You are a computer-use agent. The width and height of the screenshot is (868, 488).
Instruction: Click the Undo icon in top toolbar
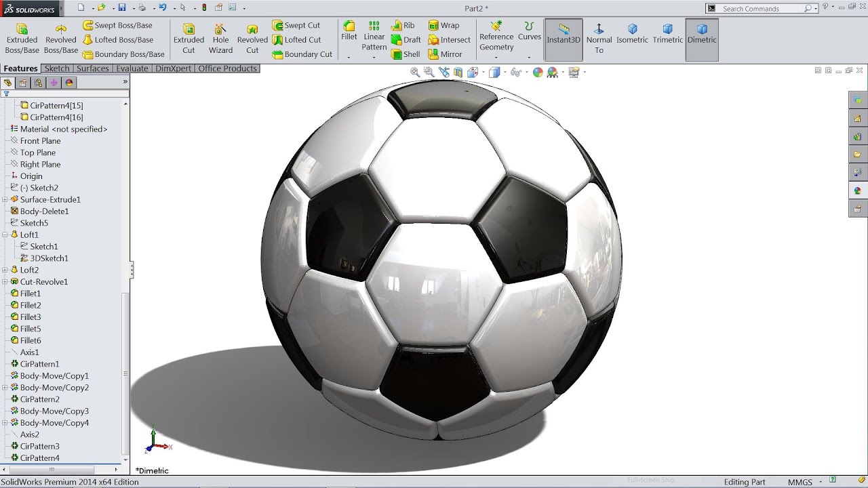point(163,7)
